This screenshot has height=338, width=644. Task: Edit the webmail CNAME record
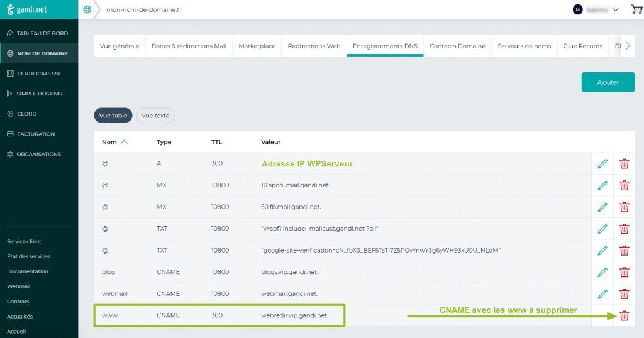(x=602, y=293)
